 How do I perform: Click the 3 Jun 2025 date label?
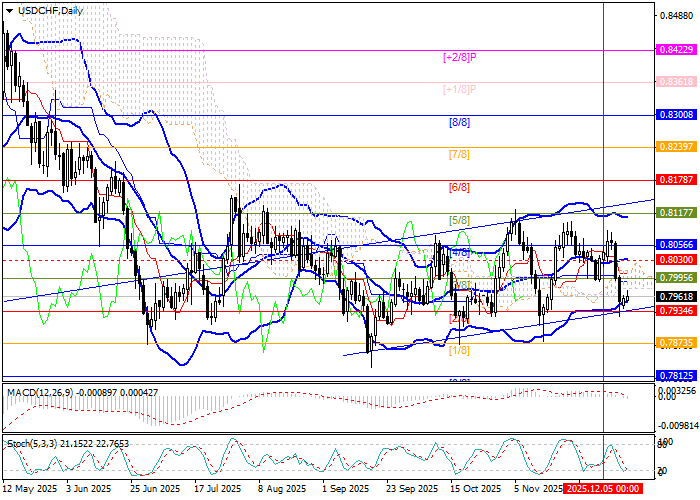(x=89, y=489)
